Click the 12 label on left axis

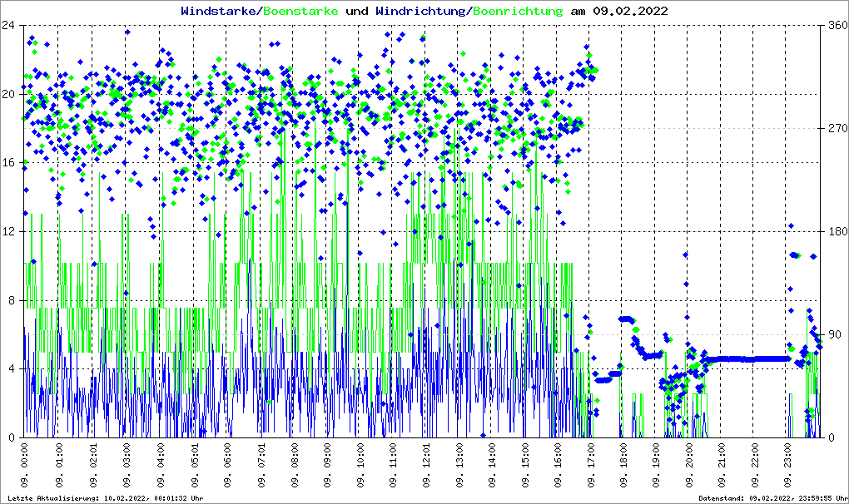[11, 232]
